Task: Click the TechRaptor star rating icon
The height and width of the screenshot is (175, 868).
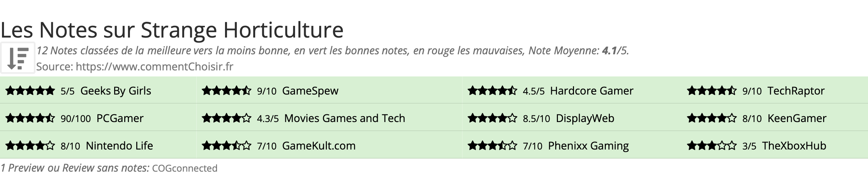Action: pos(712,91)
